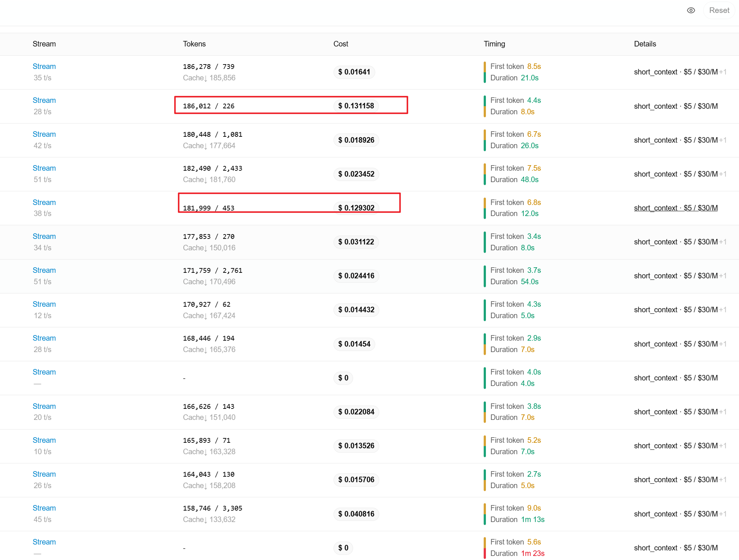Open the Stream link with 10 t/s
Viewport: 739px width, 560px height.
tap(44, 440)
